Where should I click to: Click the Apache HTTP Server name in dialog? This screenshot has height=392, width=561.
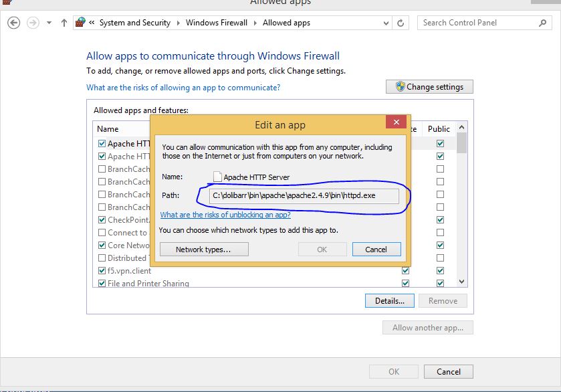coord(257,177)
